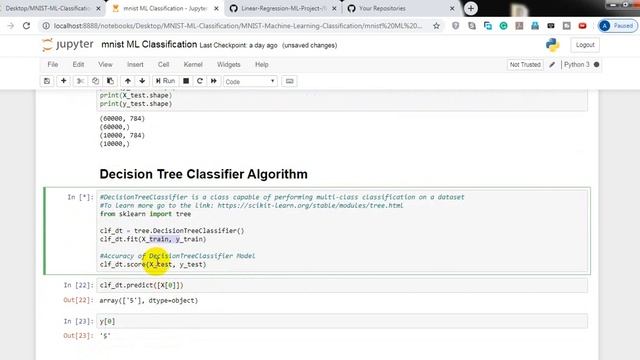
Task: Click the site information icon in address bar
Action: click(x=46, y=26)
